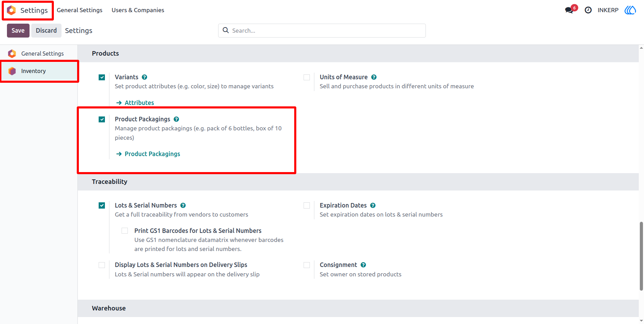Open the Product Packagings arrow link
Screen dimensions: 644x324
(148, 154)
